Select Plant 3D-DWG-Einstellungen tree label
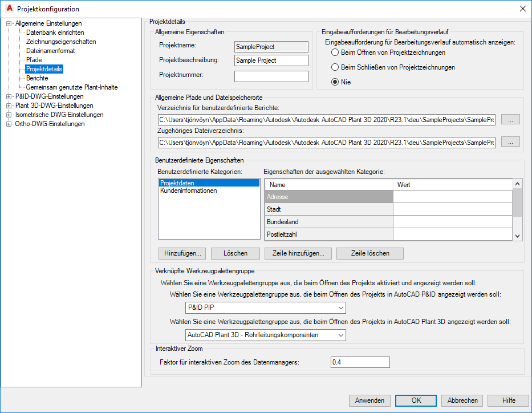This screenshot has width=532, height=413. click(54, 106)
